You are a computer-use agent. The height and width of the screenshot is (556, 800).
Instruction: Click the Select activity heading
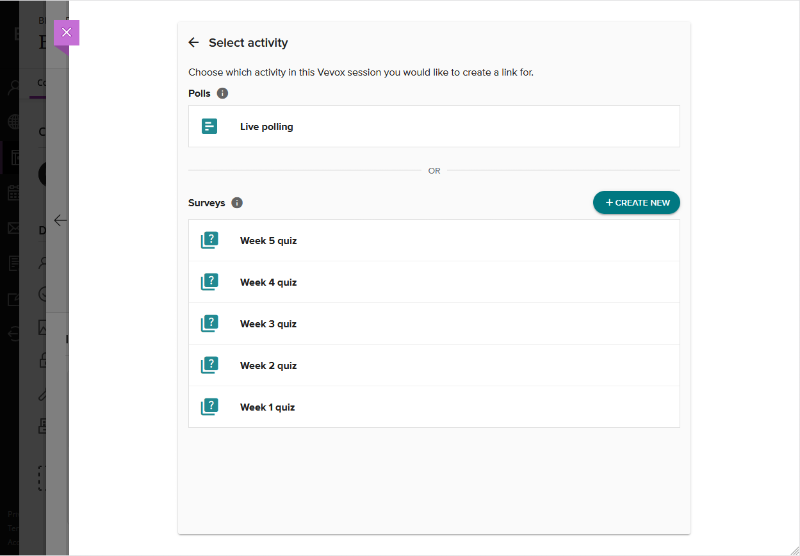pyautogui.click(x=248, y=43)
